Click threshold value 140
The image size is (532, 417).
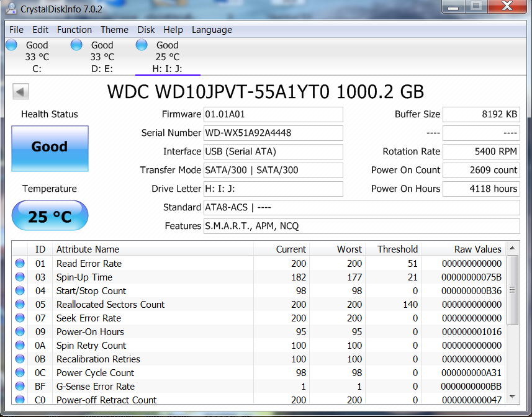[410, 305]
